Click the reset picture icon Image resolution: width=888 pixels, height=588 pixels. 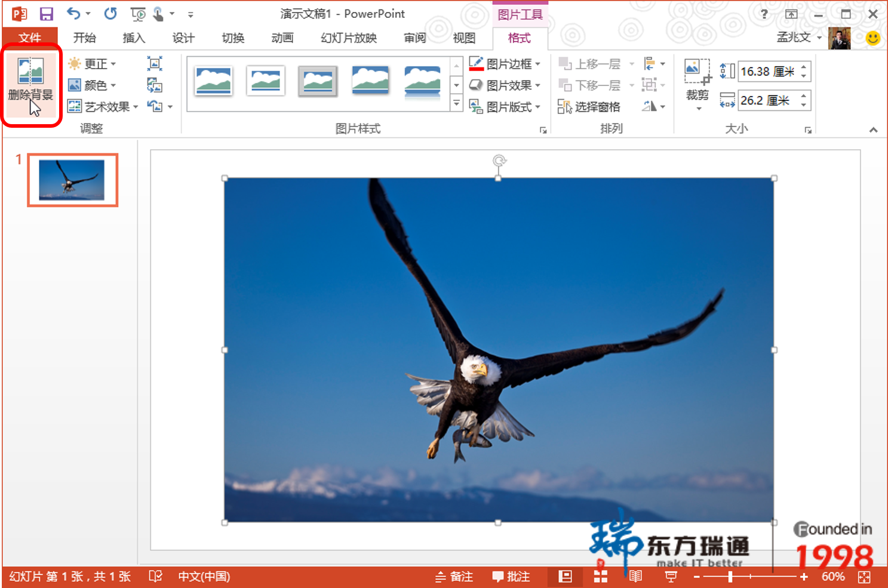155,106
